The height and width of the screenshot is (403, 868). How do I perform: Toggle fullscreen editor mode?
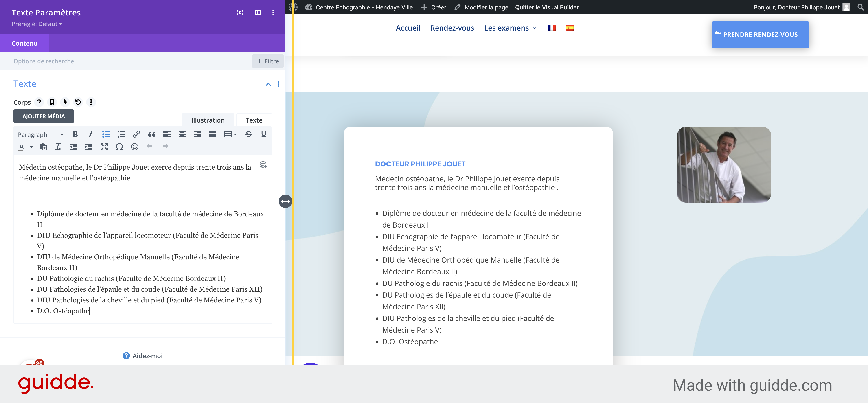104,147
